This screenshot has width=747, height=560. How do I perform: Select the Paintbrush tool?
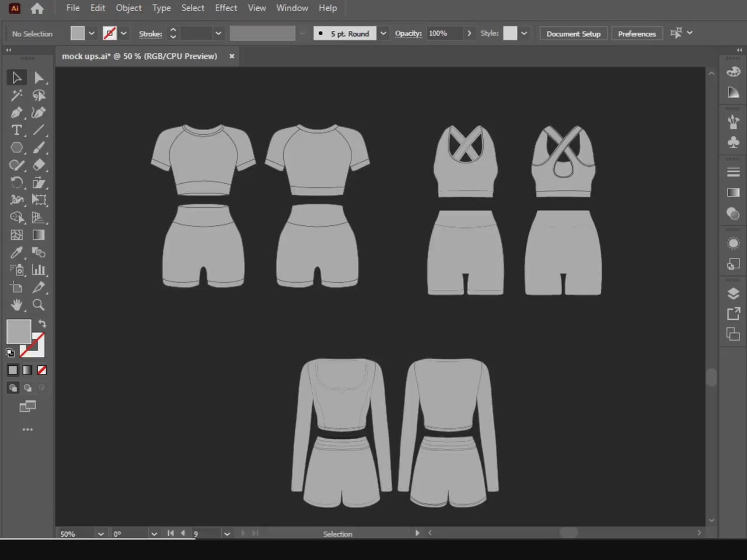(x=40, y=148)
